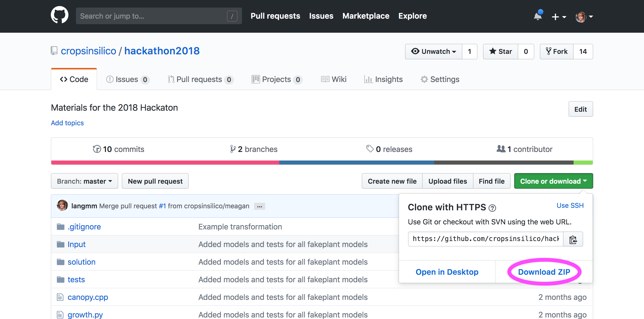Viewport: 644px width, 319px height.
Task: Click Open in Desktop
Action: click(x=447, y=272)
